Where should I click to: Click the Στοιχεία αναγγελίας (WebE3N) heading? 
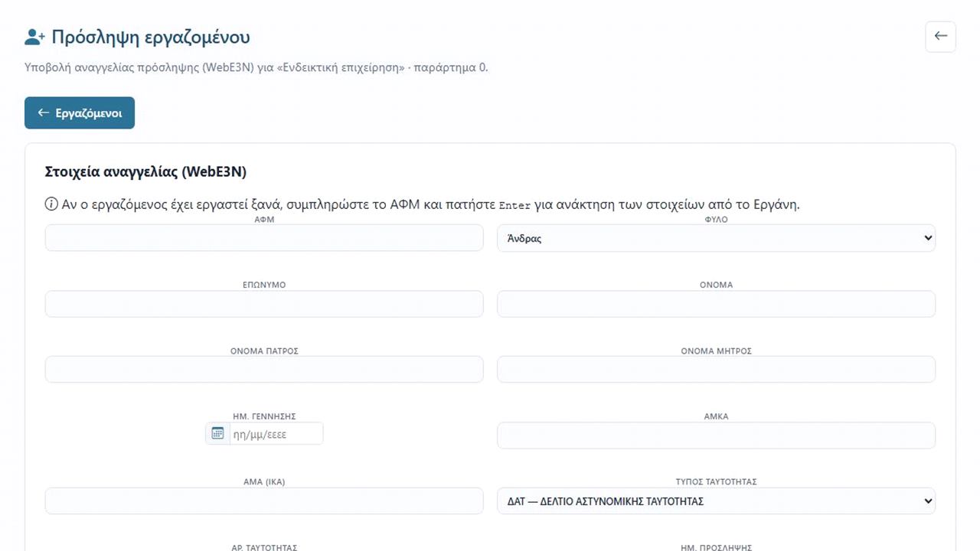(x=145, y=171)
